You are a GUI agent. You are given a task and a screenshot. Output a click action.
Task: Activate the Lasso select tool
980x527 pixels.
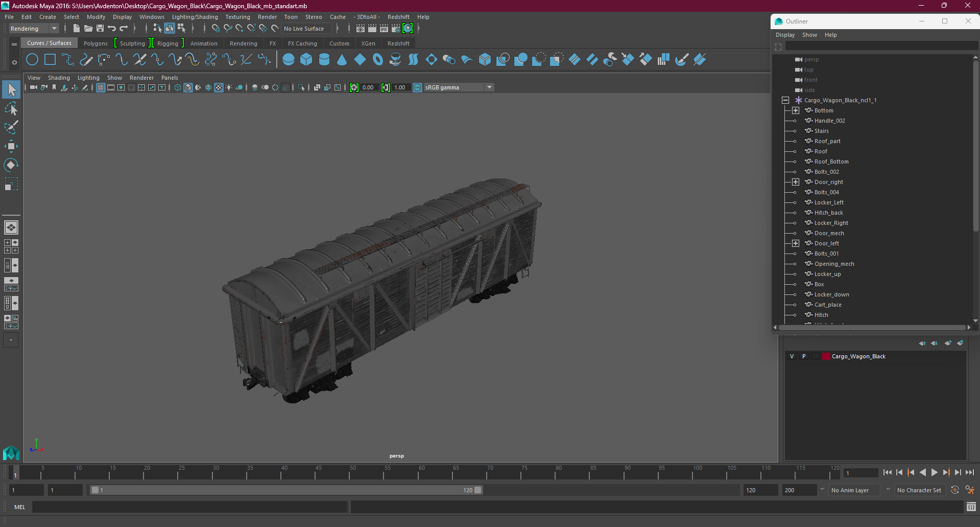(11, 109)
